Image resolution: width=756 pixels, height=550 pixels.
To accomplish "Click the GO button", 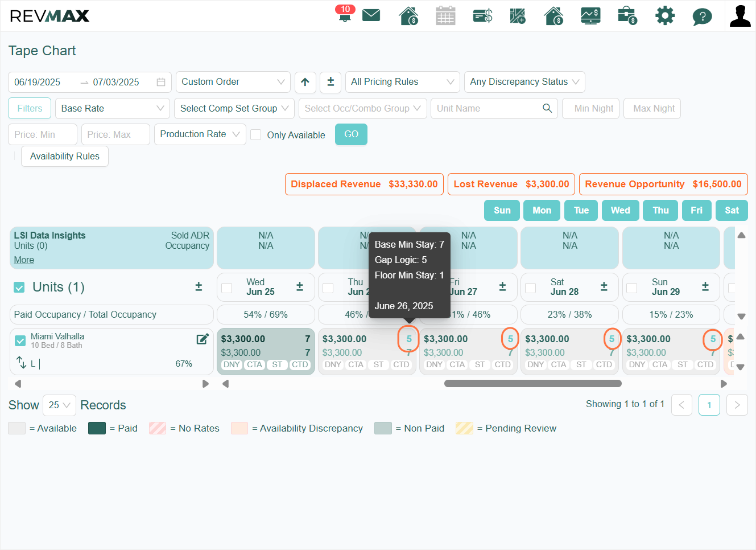I will (x=351, y=134).
